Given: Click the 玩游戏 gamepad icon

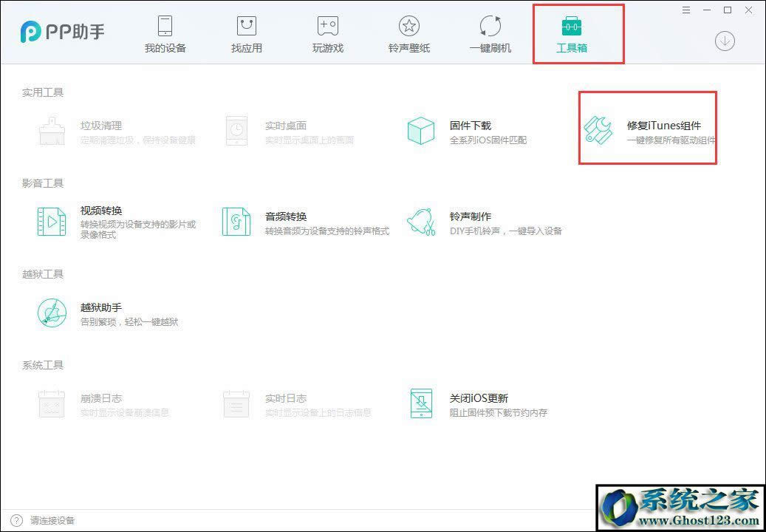Looking at the screenshot, I should pyautogui.click(x=327, y=24).
